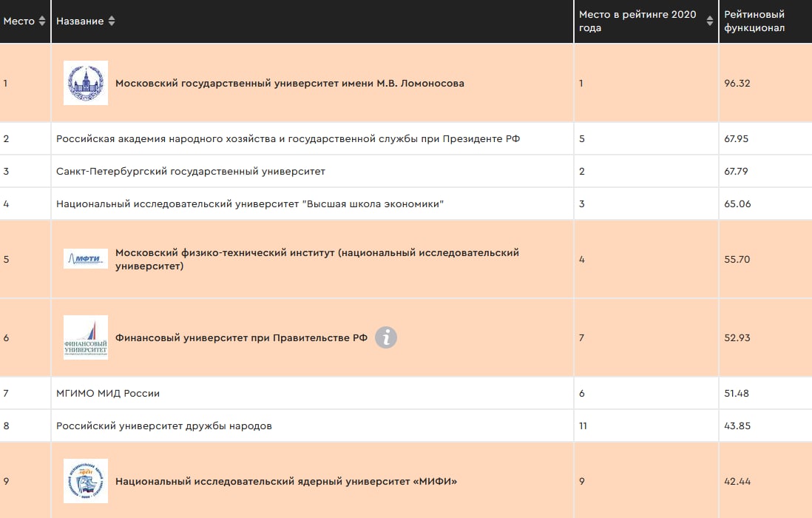The width and height of the screenshot is (812, 518).
Task: Open the Финансовый университет logo image
Action: coord(86,337)
